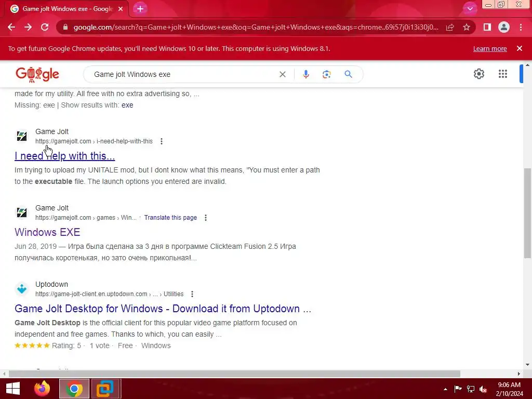Open Google quick settings gear
532x399 pixels.
click(478, 74)
